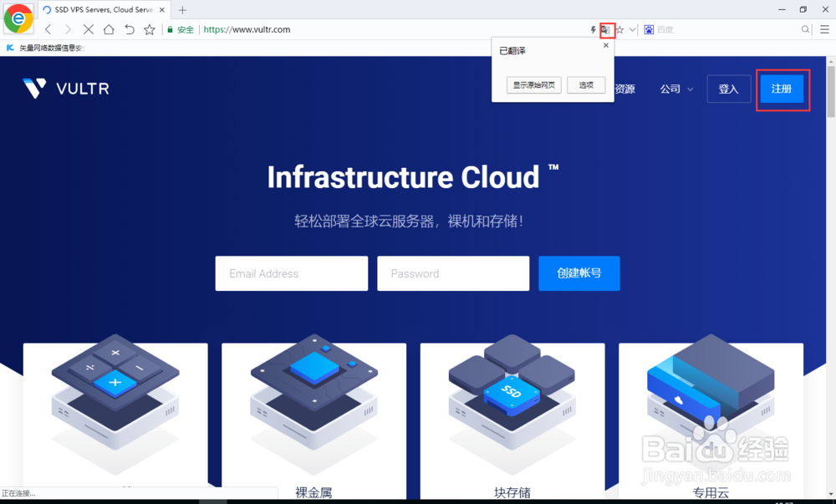
Task: Click the Vultr logo
Action: click(66, 89)
